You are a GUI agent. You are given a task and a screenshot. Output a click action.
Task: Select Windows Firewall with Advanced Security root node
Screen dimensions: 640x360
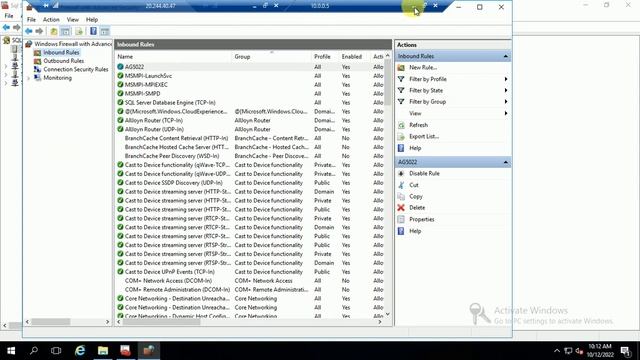coord(69,44)
